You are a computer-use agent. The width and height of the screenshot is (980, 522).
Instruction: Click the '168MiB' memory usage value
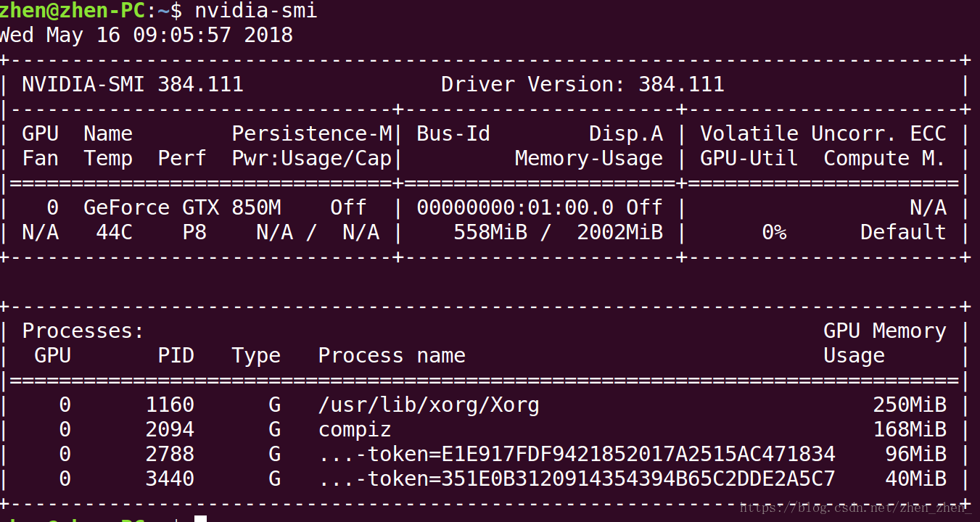click(x=910, y=429)
